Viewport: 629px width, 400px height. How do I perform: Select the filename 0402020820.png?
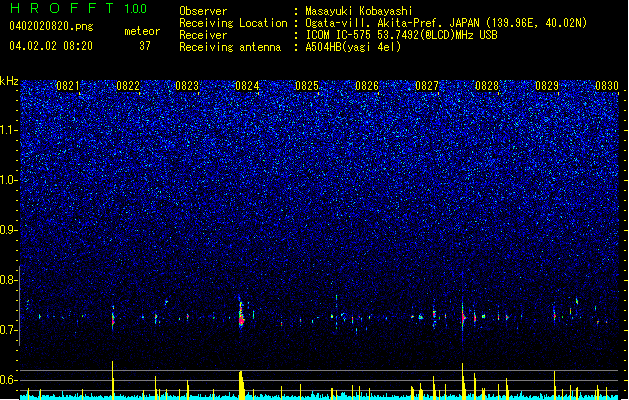tap(51, 26)
